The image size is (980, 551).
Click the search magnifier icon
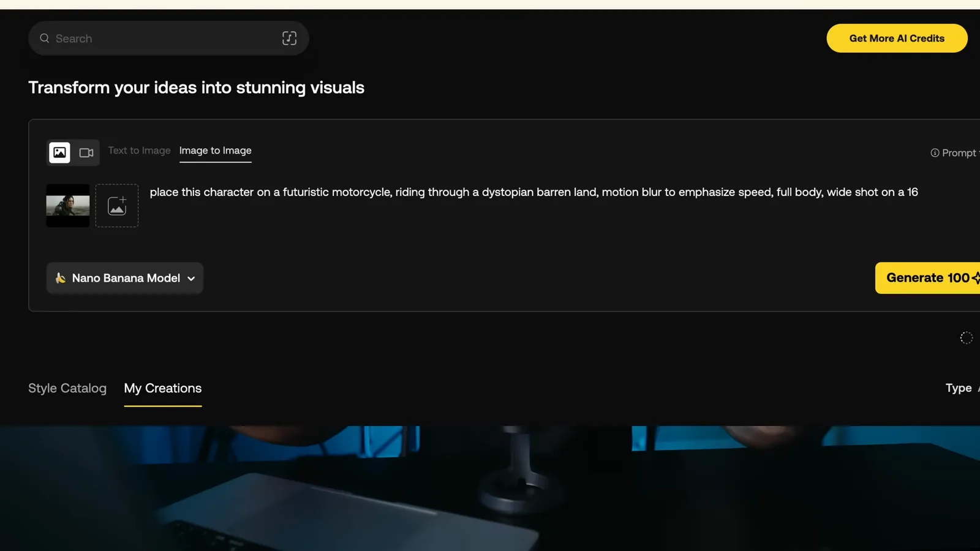pos(45,38)
